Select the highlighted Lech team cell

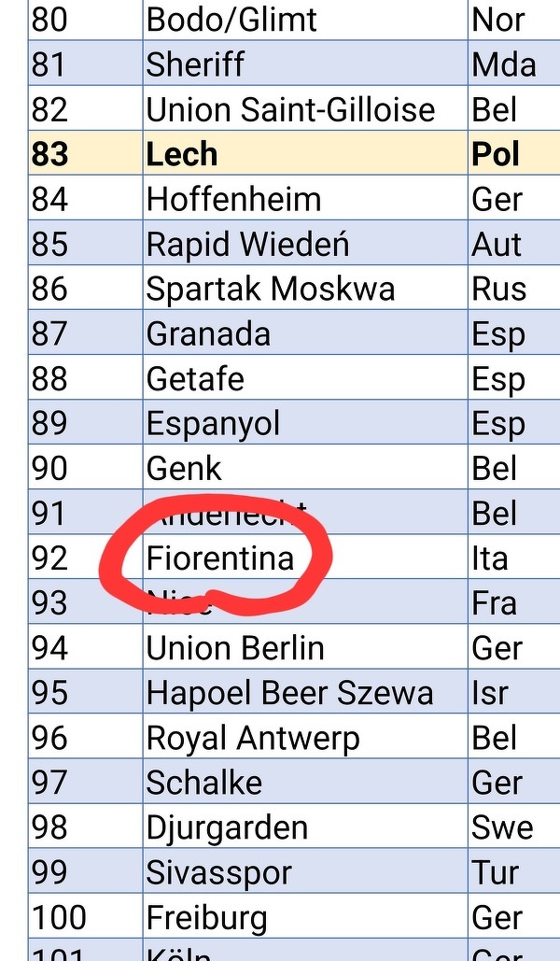coord(182,154)
